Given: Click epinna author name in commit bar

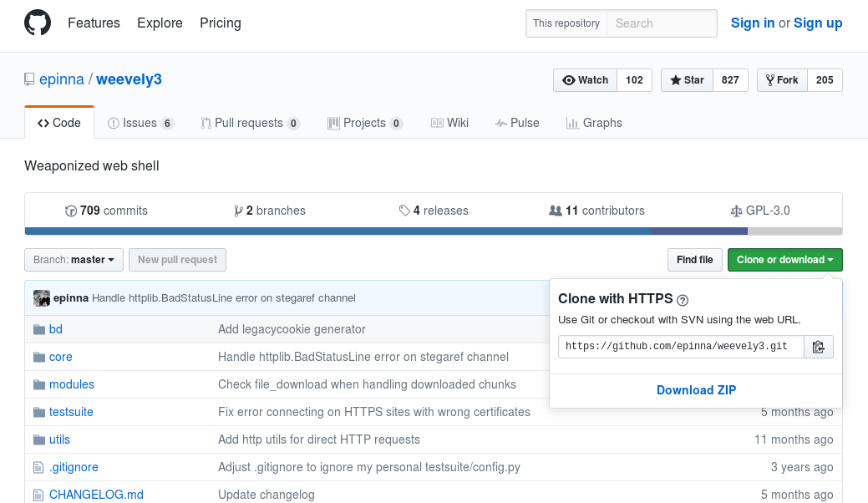Looking at the screenshot, I should (71, 298).
